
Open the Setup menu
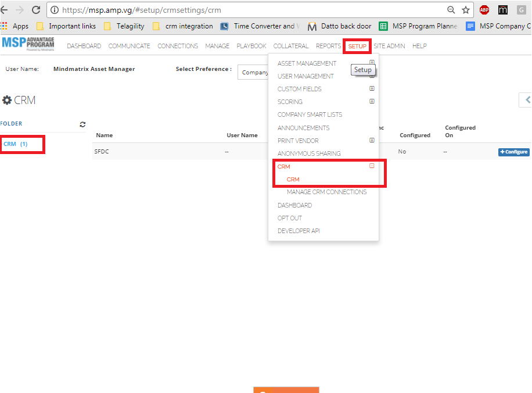[357, 46]
